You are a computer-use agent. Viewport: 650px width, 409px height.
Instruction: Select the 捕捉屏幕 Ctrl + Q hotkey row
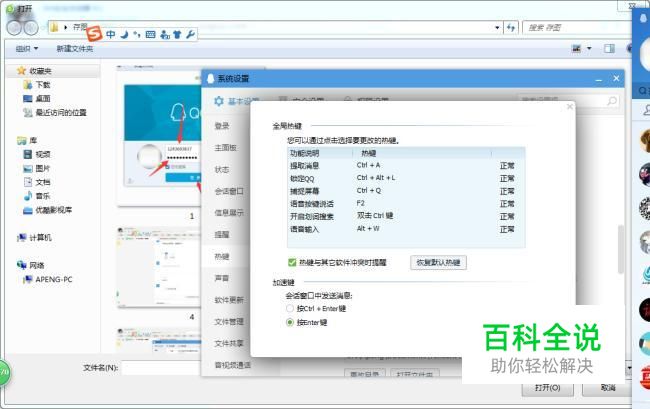click(x=406, y=191)
